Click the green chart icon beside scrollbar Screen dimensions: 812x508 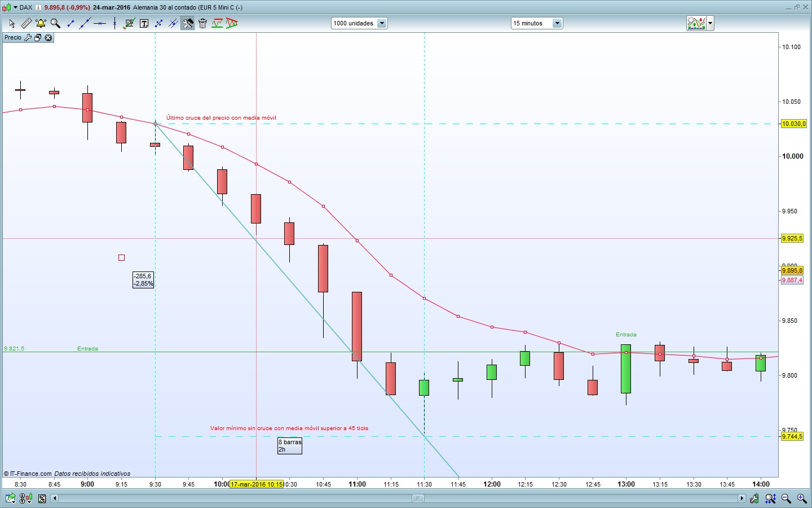tap(754, 498)
